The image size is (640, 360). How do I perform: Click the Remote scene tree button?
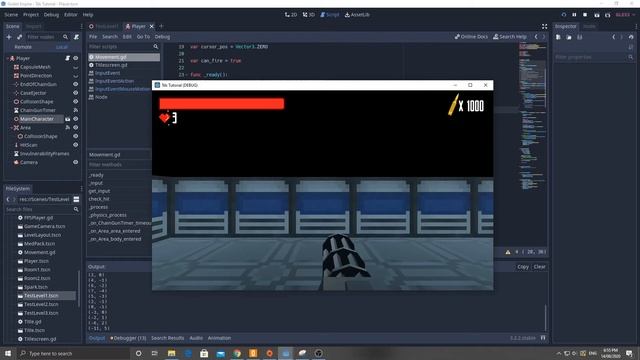pos(23,47)
